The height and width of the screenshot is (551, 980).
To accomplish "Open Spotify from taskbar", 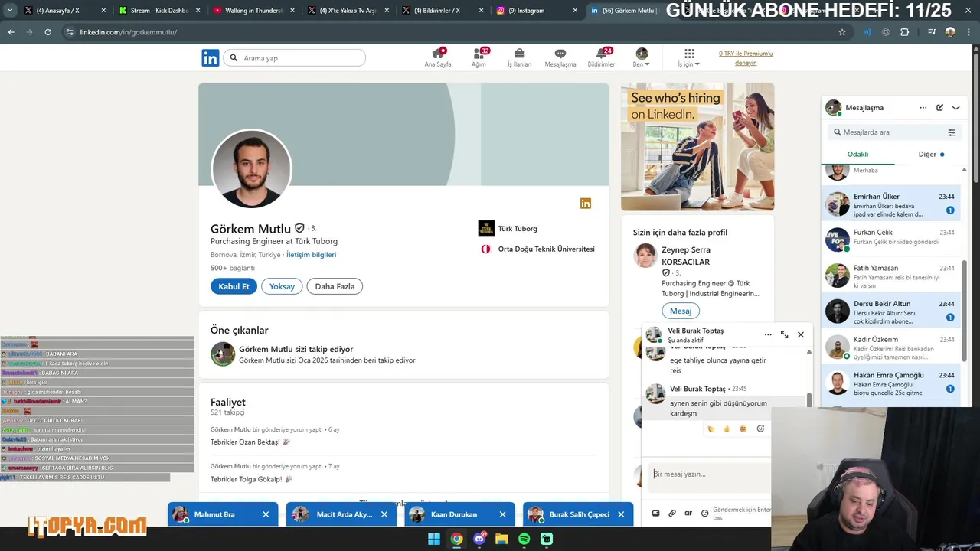I will pos(524,539).
